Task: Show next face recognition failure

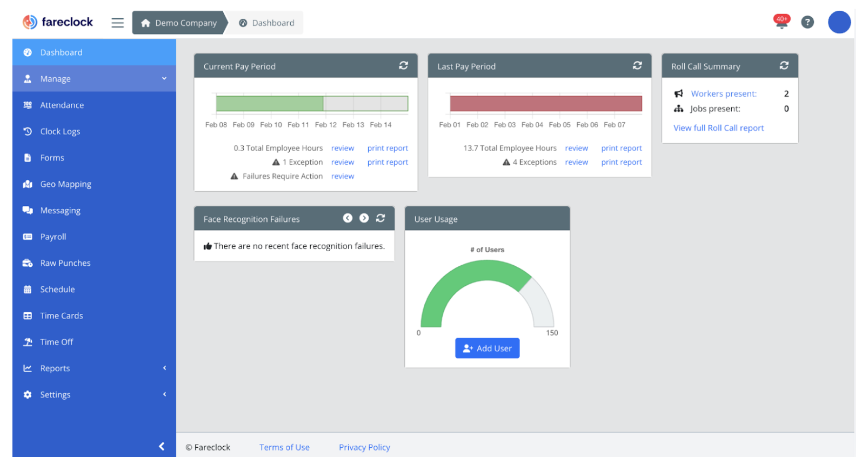Action: [364, 218]
